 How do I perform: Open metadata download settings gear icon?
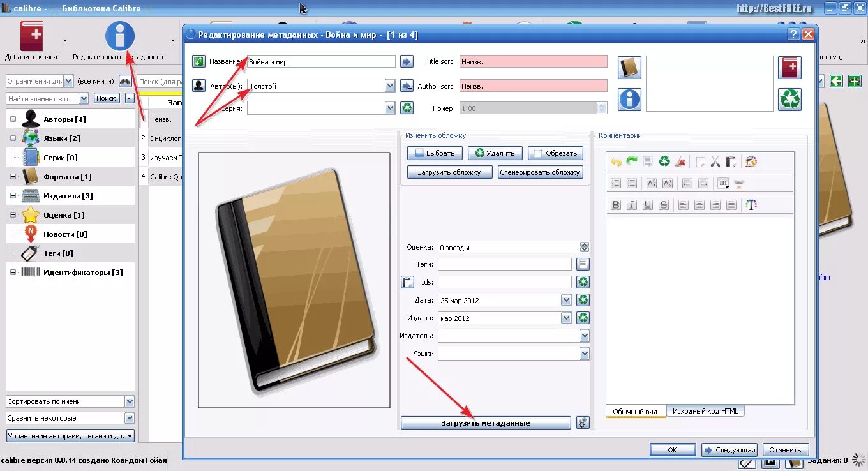583,422
